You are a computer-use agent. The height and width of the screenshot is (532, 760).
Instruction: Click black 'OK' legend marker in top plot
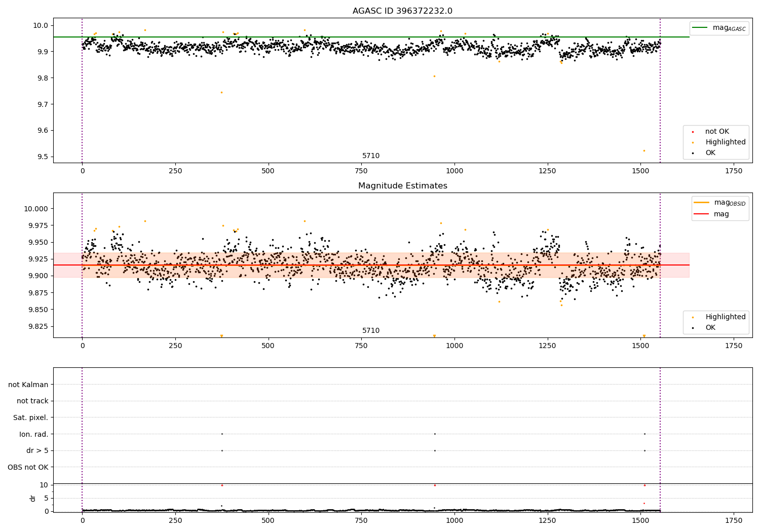693,153
